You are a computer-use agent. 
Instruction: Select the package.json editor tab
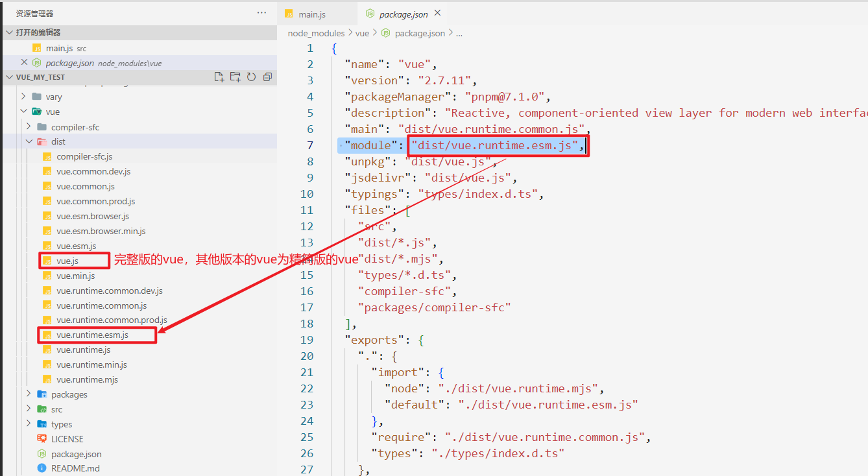(x=404, y=14)
